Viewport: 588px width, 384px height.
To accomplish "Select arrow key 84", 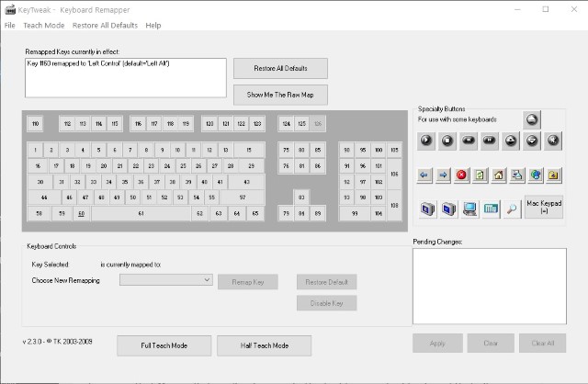I will [x=301, y=213].
